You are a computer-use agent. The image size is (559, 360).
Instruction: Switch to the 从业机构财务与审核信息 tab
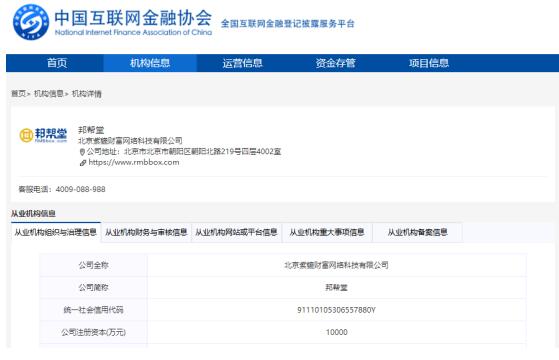pos(146,232)
